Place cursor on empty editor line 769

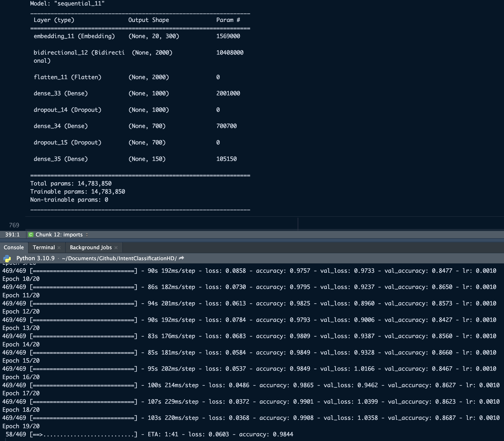[x=157, y=225]
